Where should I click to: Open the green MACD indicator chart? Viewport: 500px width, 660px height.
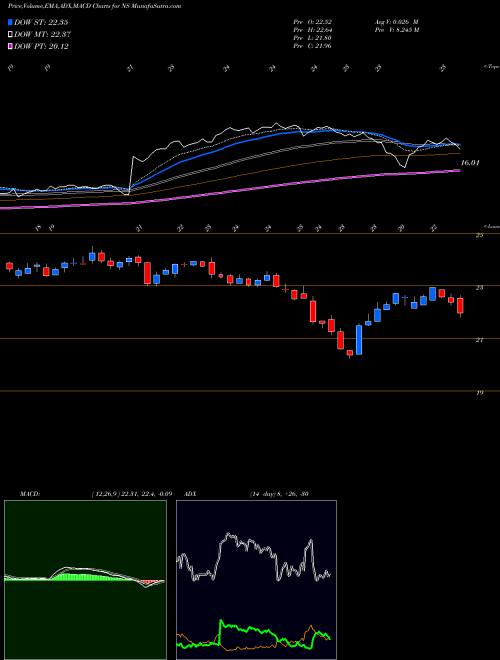tap(85, 580)
